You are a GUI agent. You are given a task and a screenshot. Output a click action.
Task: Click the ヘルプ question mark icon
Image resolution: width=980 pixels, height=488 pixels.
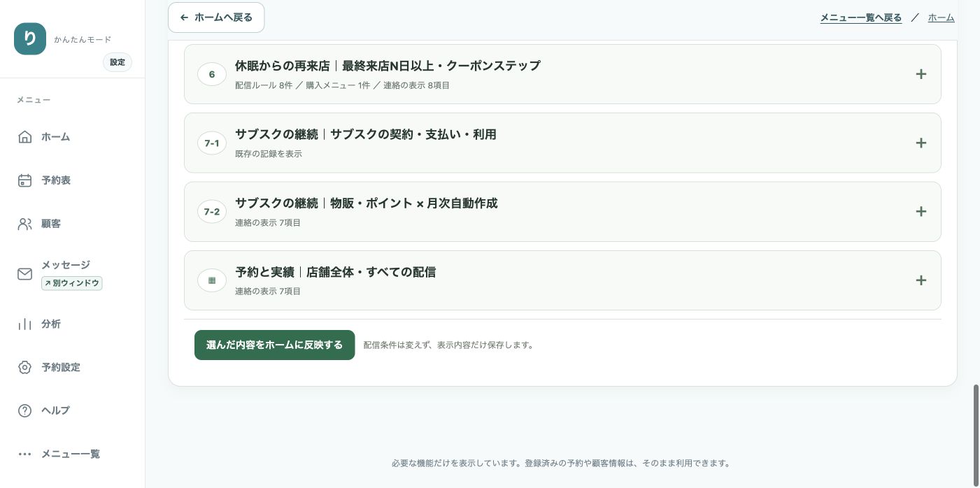coord(24,411)
